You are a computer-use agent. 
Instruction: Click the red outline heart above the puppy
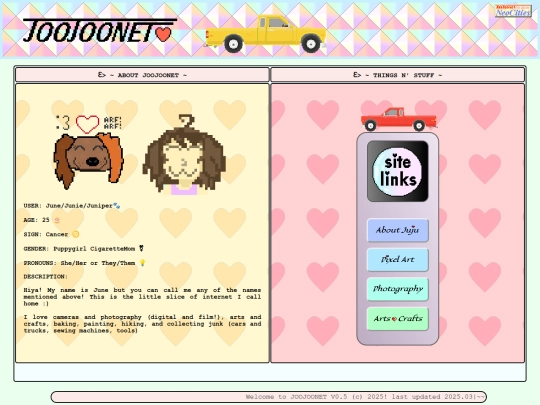coord(87,124)
